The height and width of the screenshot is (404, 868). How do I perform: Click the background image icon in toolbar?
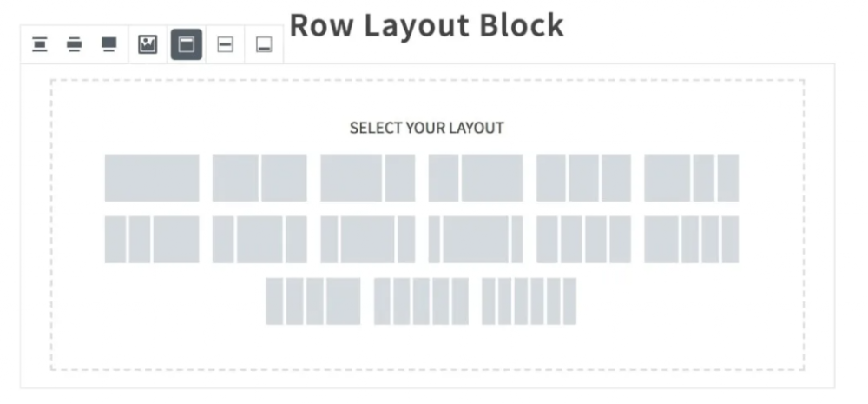point(148,44)
